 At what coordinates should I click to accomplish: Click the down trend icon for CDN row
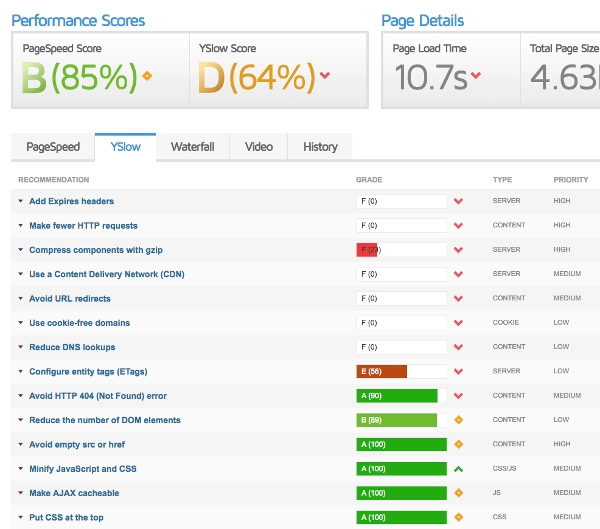(458, 274)
